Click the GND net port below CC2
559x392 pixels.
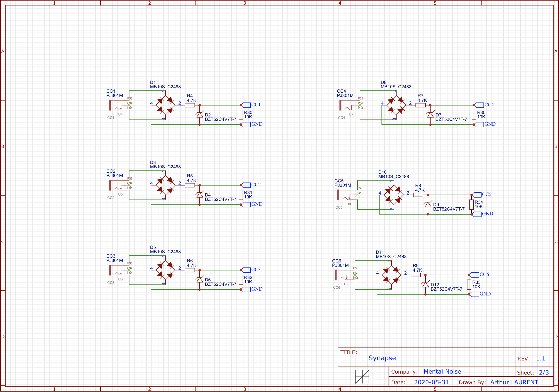pos(246,204)
